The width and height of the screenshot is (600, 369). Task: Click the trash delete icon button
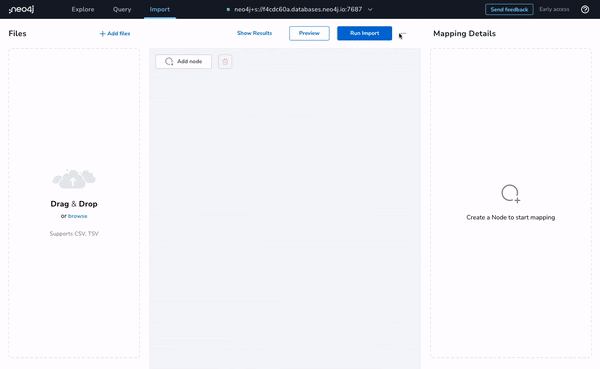[x=225, y=61]
